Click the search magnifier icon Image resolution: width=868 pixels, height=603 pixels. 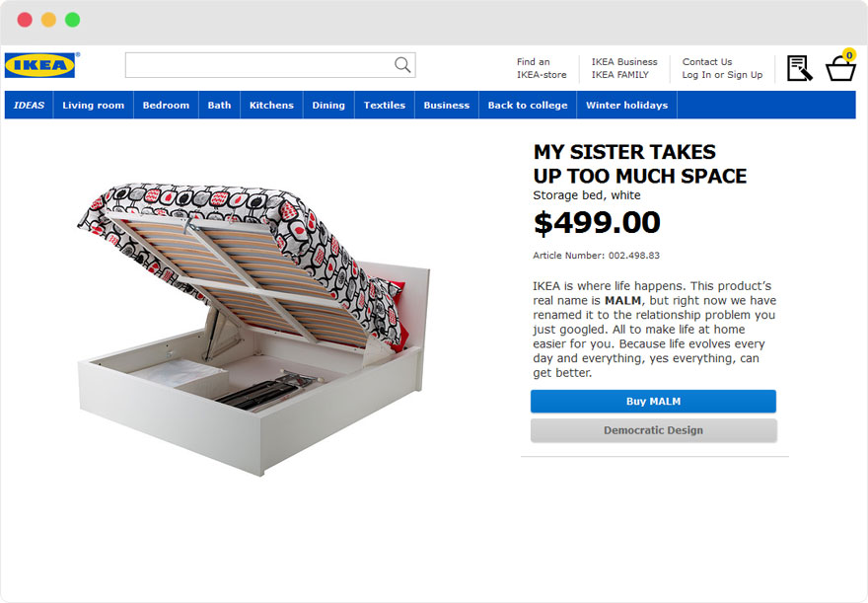pyautogui.click(x=402, y=65)
